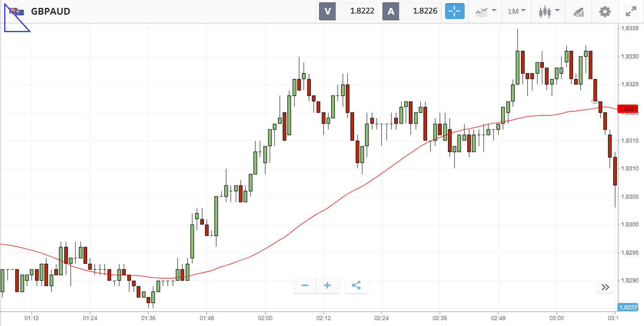Click the 02:00 time axis label
This screenshot has width=644, height=326.
[265, 318]
